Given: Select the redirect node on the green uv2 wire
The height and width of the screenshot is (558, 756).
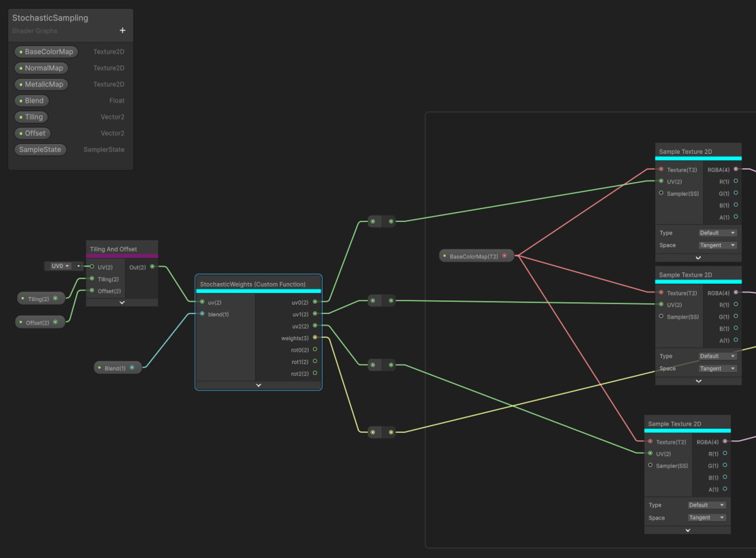Looking at the screenshot, I should [x=382, y=365].
